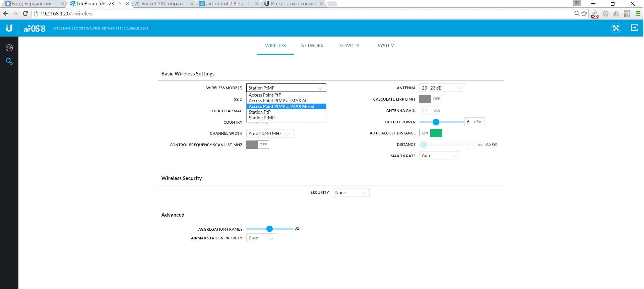Reload the page with refresh icon
The width and height of the screenshot is (644, 289).
click(25, 13)
